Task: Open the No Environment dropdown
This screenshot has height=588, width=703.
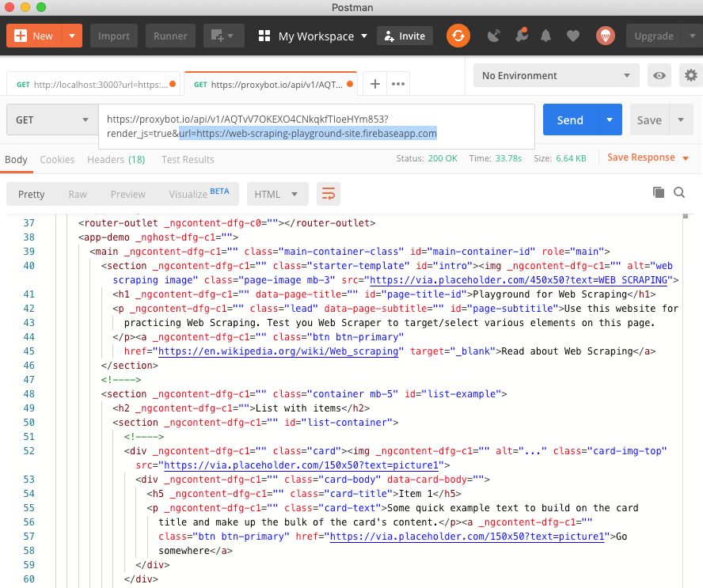Action: (556, 75)
